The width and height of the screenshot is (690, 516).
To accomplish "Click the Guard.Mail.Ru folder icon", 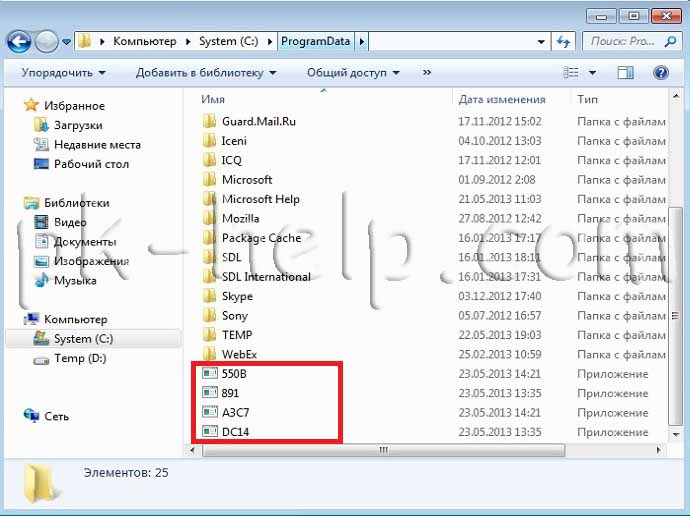I will [x=209, y=121].
